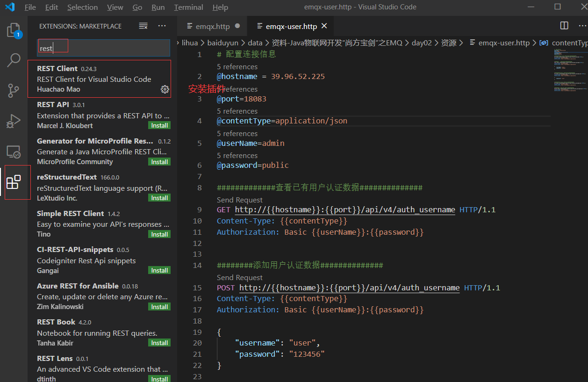
Task: Open the Remote Explorer icon
Action: (x=14, y=152)
